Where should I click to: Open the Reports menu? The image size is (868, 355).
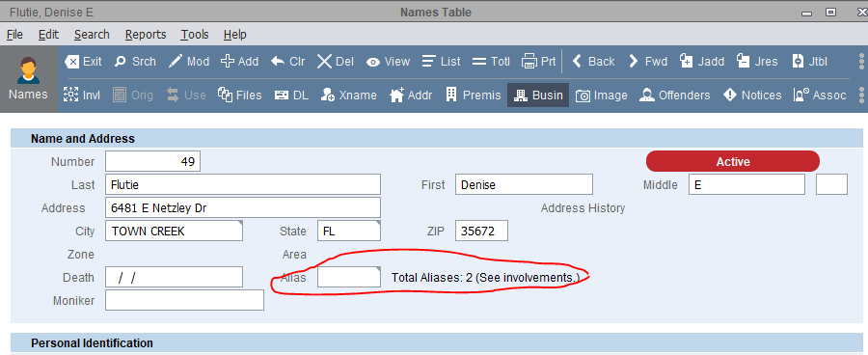point(146,35)
